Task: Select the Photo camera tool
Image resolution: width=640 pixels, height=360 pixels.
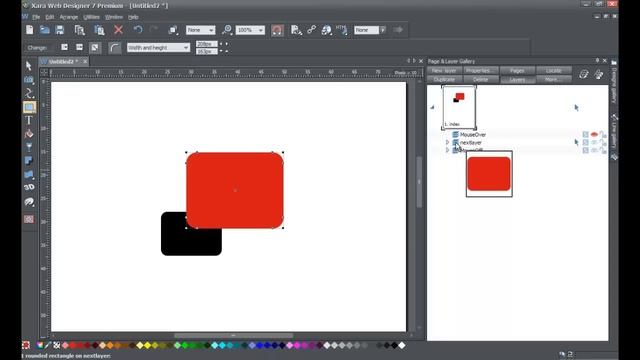Action: [29, 80]
